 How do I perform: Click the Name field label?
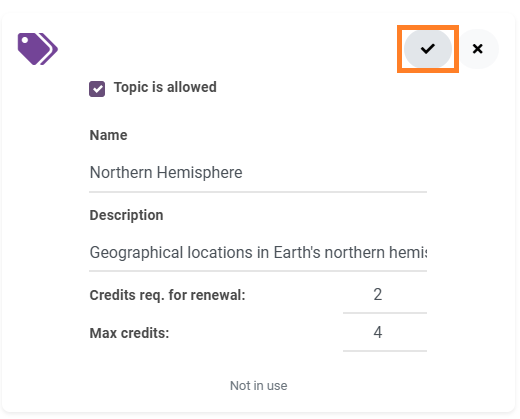click(x=109, y=135)
